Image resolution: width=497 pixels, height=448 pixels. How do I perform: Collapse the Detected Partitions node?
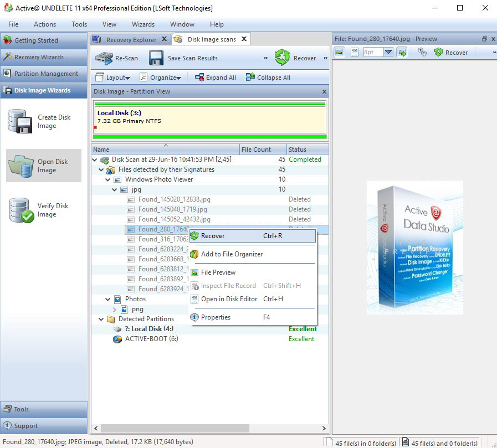point(101,319)
